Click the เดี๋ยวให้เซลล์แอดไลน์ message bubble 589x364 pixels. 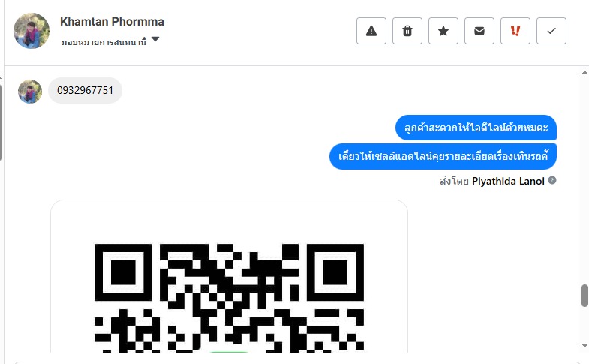pyautogui.click(x=443, y=156)
